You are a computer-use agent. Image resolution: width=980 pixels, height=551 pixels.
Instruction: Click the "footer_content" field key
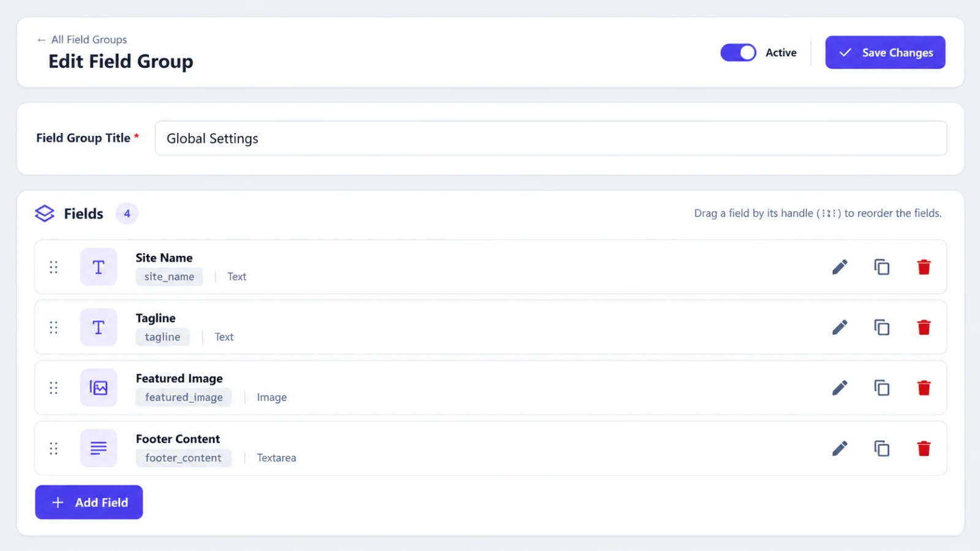pyautogui.click(x=183, y=458)
